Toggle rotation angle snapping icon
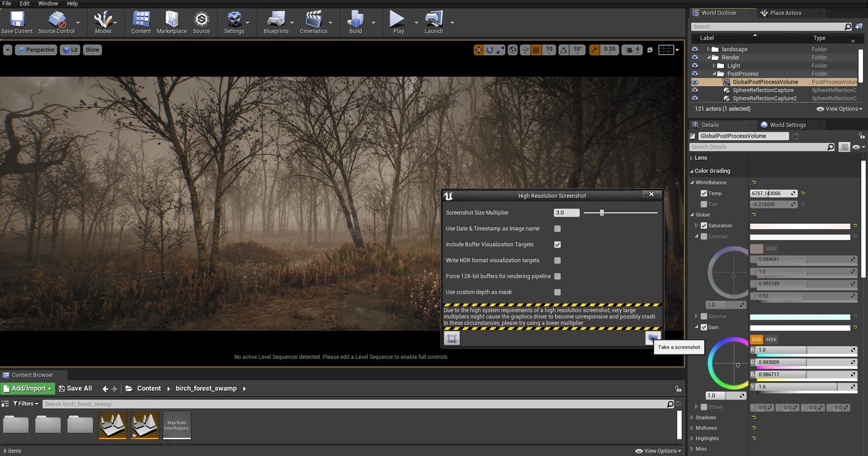 tap(564, 50)
